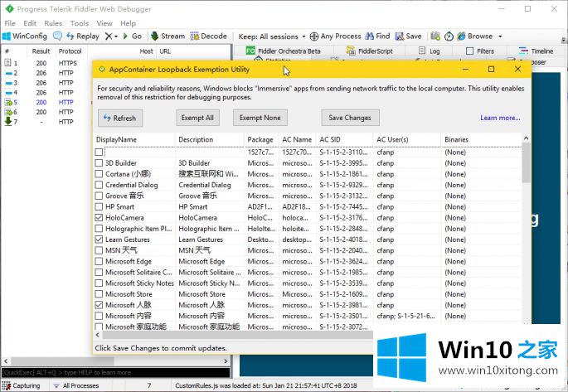
Task: Click the Binaries column header
Action: click(481, 140)
